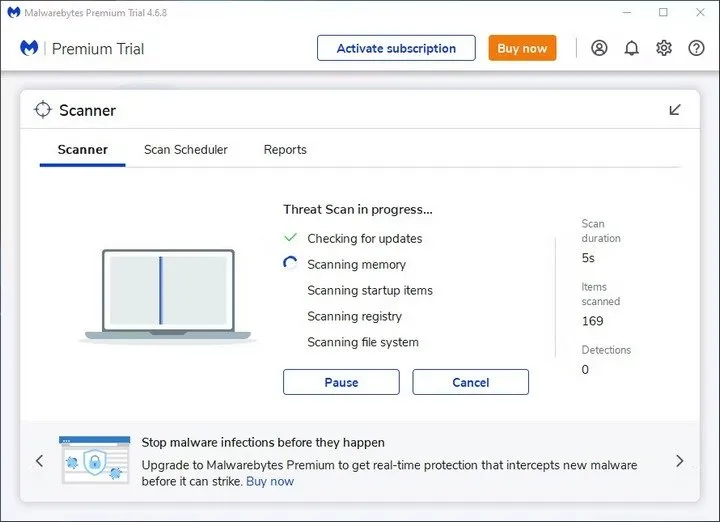Open settings gear in header
720x522 pixels.
point(664,48)
